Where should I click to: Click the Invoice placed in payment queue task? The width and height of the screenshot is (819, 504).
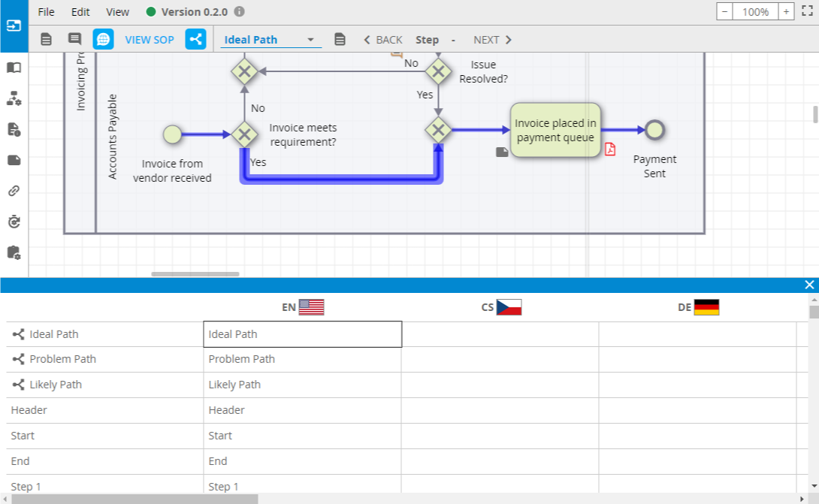pos(555,130)
